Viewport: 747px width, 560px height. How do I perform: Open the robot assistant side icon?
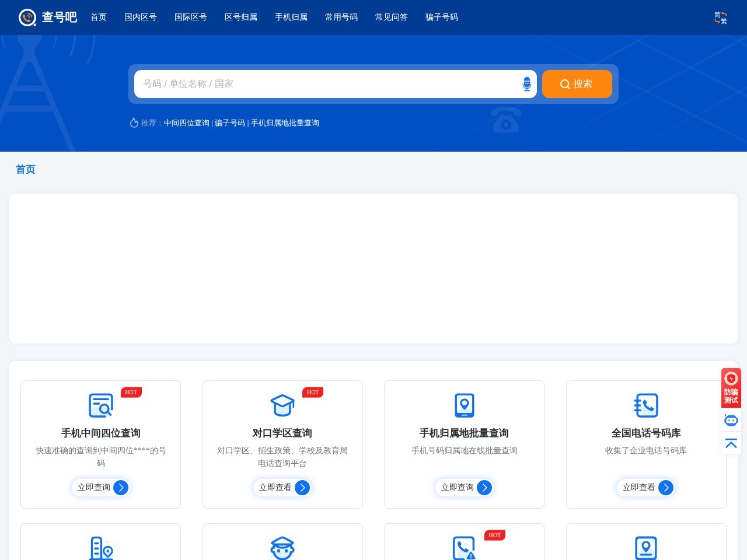tap(731, 420)
